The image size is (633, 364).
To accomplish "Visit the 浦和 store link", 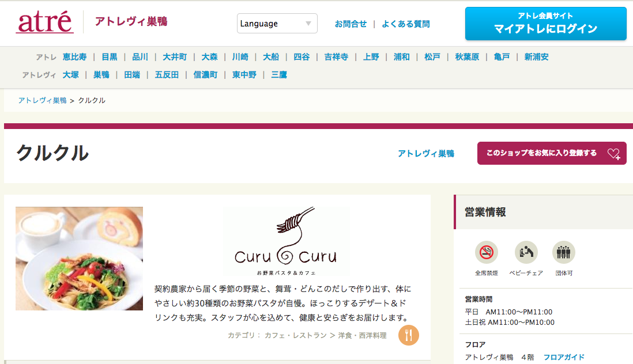I will 402,57.
